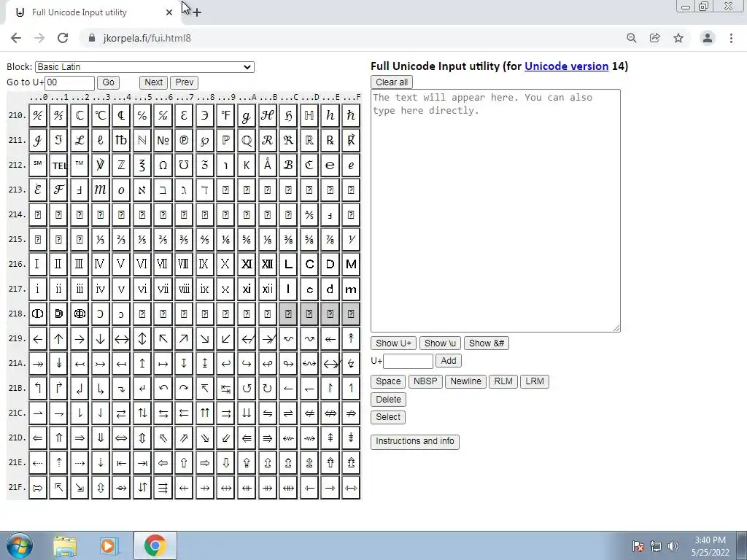Select the left right double arrow ⇔ character
The width and height of the screenshot is (747, 560).
[x=121, y=438]
